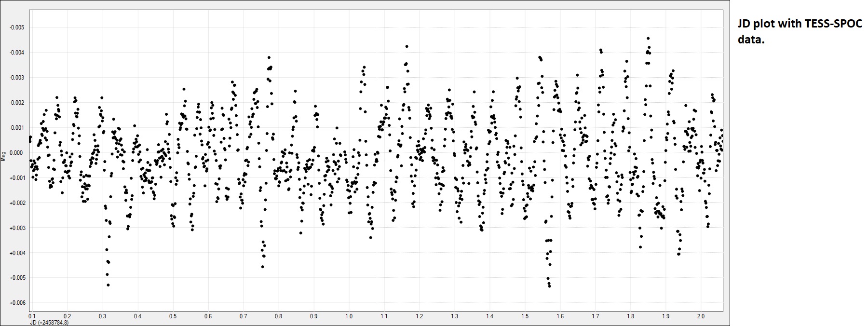Click the x-axis tick label 0.9
This screenshot has height=326, width=868.
314,316
